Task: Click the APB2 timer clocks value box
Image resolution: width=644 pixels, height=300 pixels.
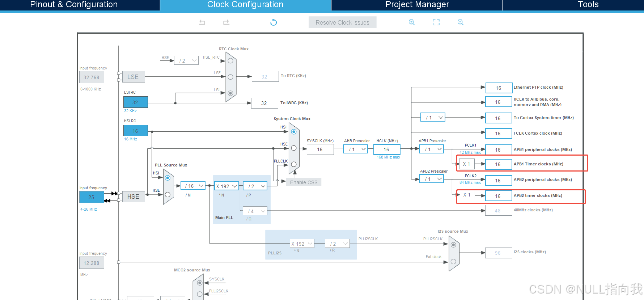Action: tap(499, 196)
